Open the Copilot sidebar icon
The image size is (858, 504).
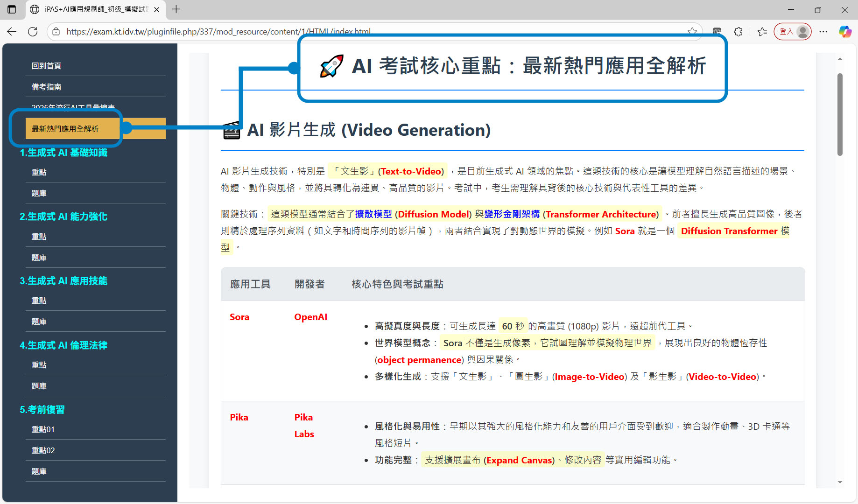(x=845, y=32)
